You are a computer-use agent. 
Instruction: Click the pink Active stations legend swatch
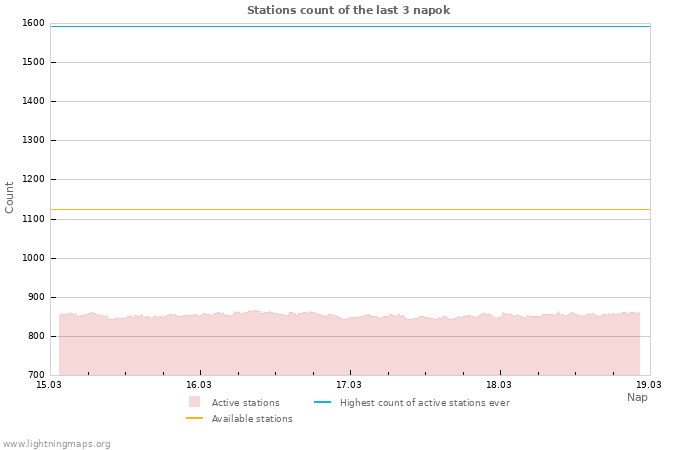(x=194, y=402)
